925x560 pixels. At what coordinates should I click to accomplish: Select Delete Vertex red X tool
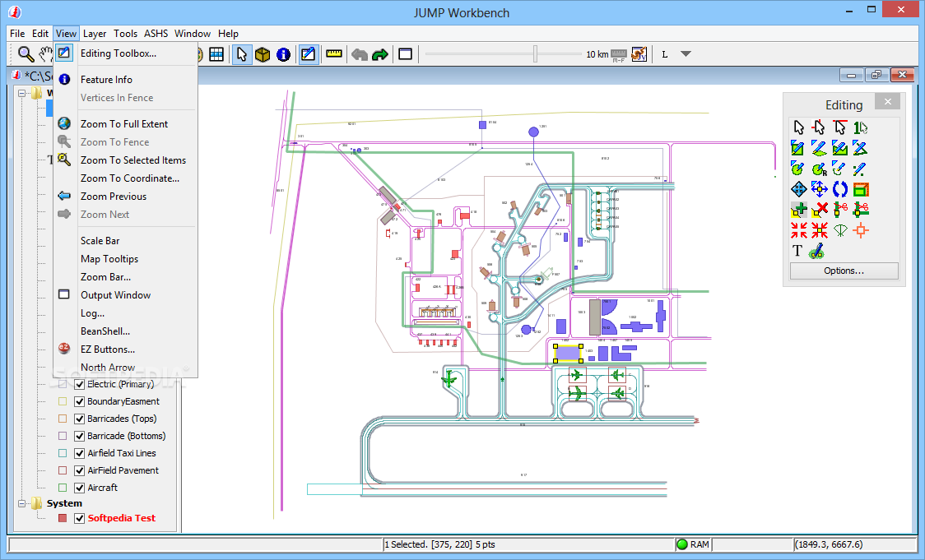(x=819, y=210)
